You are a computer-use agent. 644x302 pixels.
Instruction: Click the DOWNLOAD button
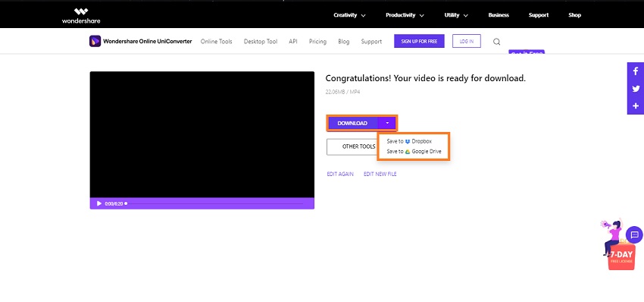click(352, 123)
